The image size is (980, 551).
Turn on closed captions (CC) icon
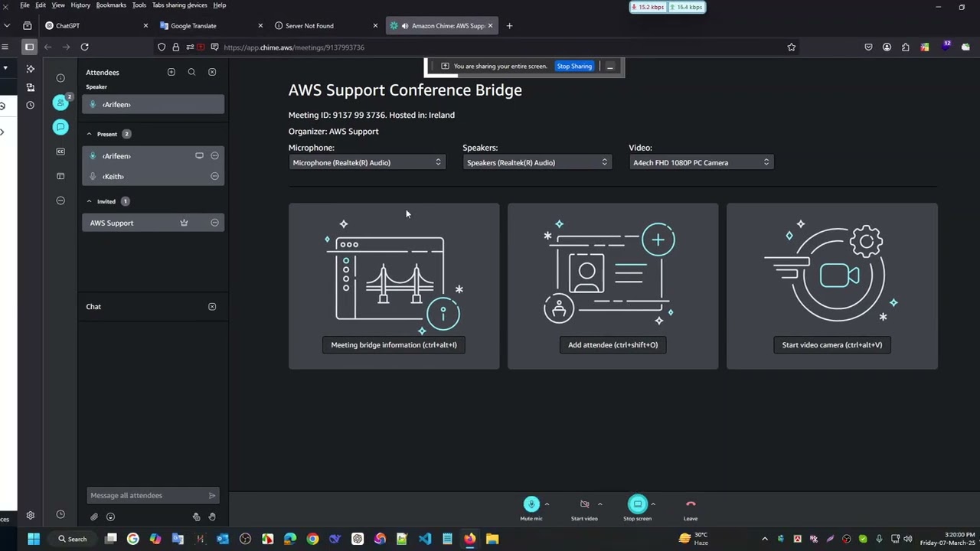click(60, 152)
